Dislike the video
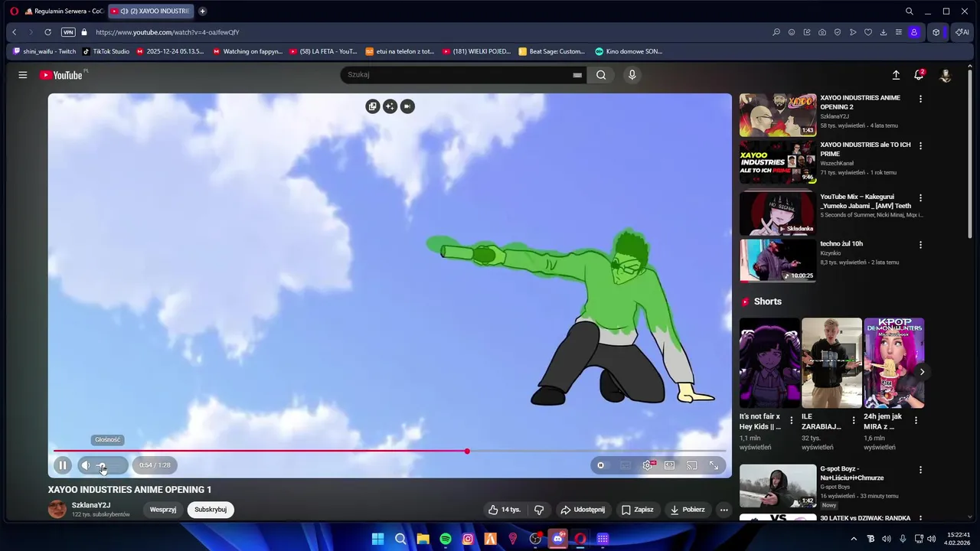The width and height of the screenshot is (980, 551). pos(539,510)
